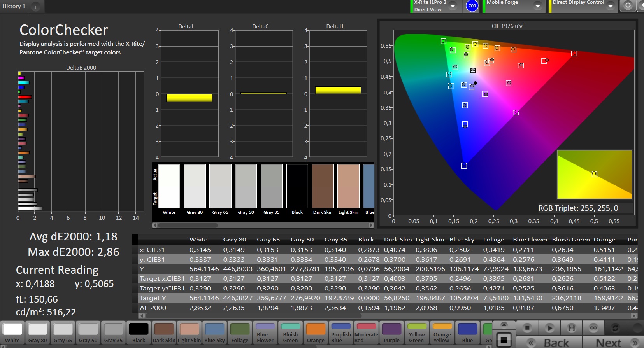Select the Dark Skin color patch
The height and width of the screenshot is (348, 644).
[164, 333]
